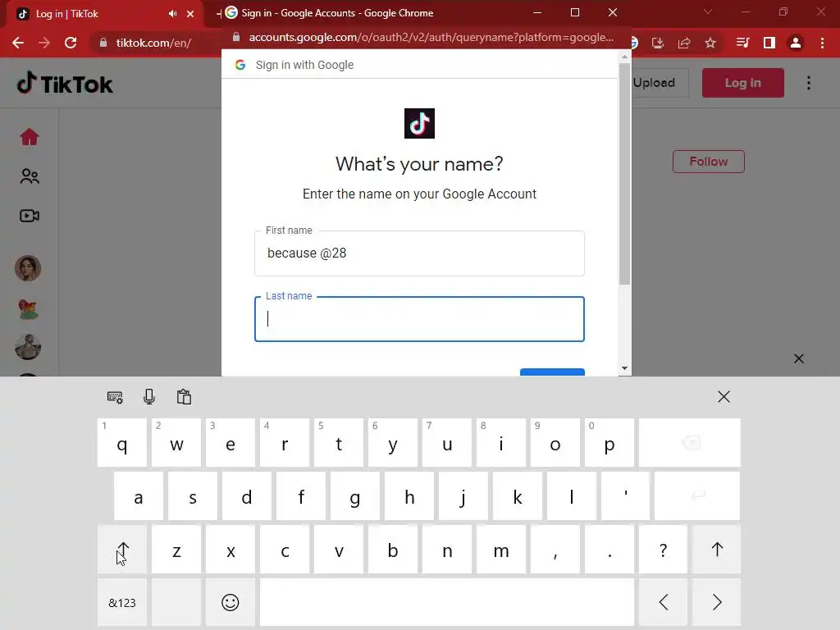Screen dimensions: 840x630
Task: Tap the z key
Action: (176, 550)
